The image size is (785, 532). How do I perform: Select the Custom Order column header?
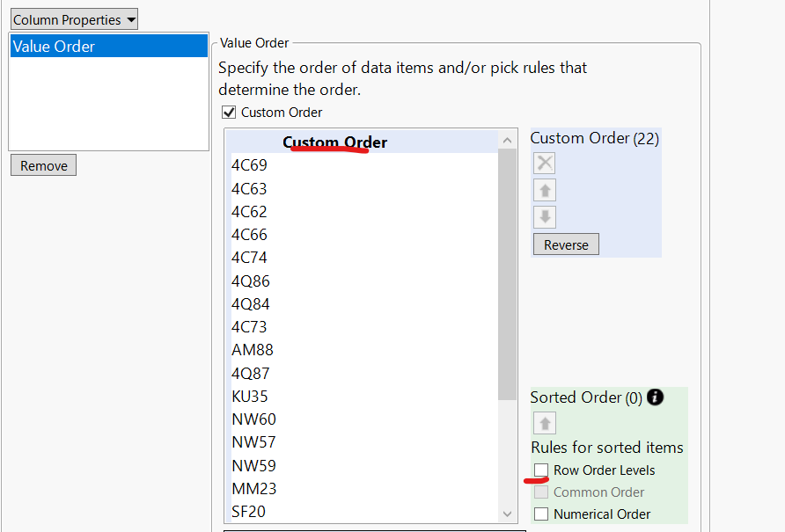[x=334, y=142]
